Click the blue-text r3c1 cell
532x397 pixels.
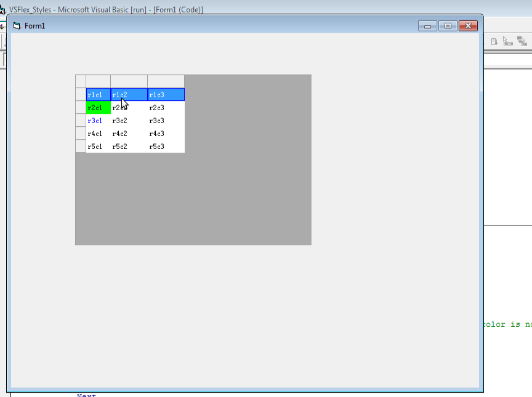[x=99, y=121]
